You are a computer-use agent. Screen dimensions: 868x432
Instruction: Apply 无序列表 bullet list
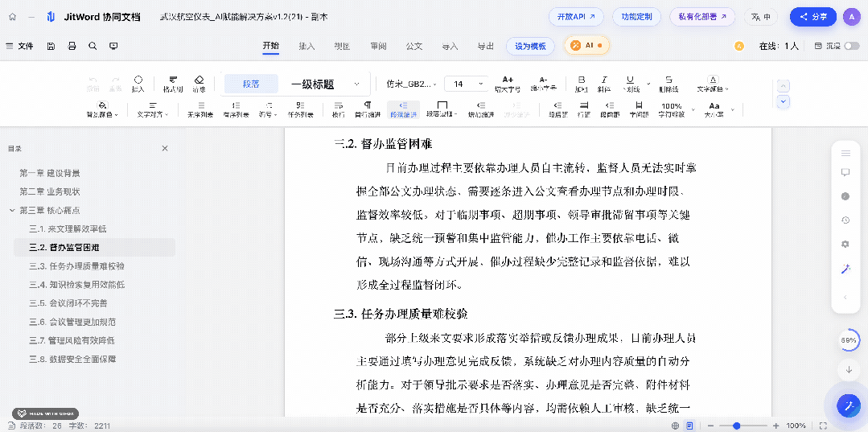point(200,109)
